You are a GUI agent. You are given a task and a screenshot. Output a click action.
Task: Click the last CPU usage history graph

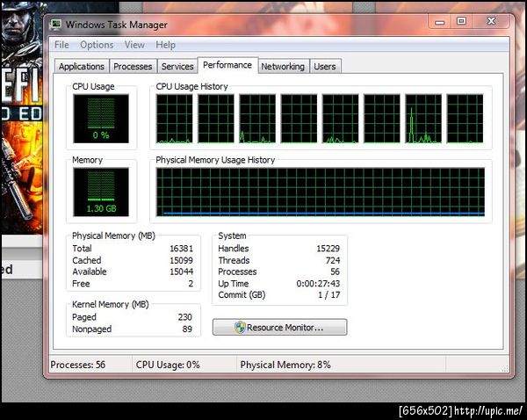[466, 119]
